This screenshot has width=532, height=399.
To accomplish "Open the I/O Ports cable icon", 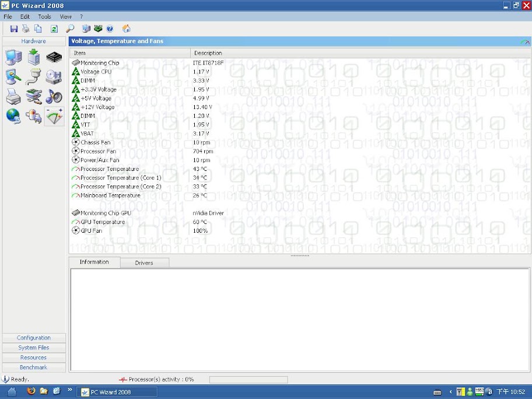I will coord(34,76).
